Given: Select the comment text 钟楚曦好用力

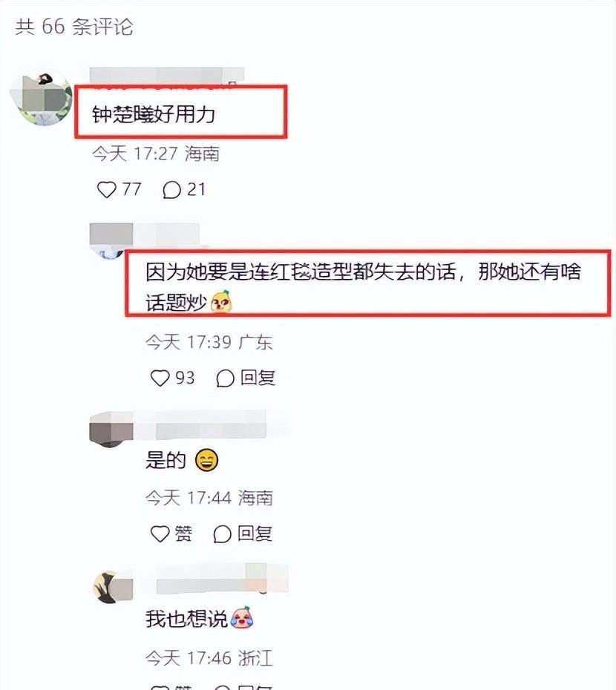Looking at the screenshot, I should (x=153, y=114).
